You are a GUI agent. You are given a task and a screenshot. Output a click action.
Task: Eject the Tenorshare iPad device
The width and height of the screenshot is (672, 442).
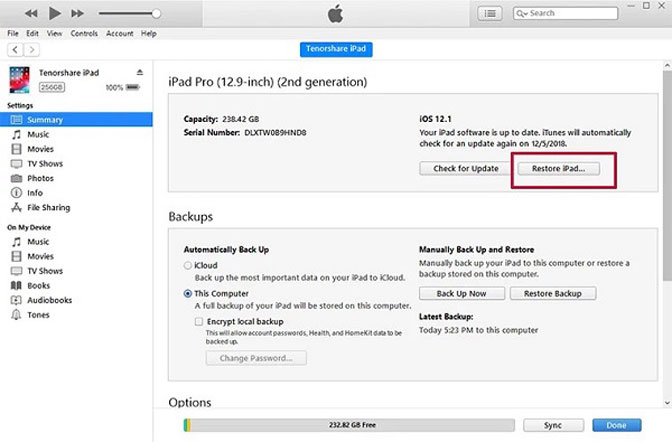pyautogui.click(x=140, y=72)
